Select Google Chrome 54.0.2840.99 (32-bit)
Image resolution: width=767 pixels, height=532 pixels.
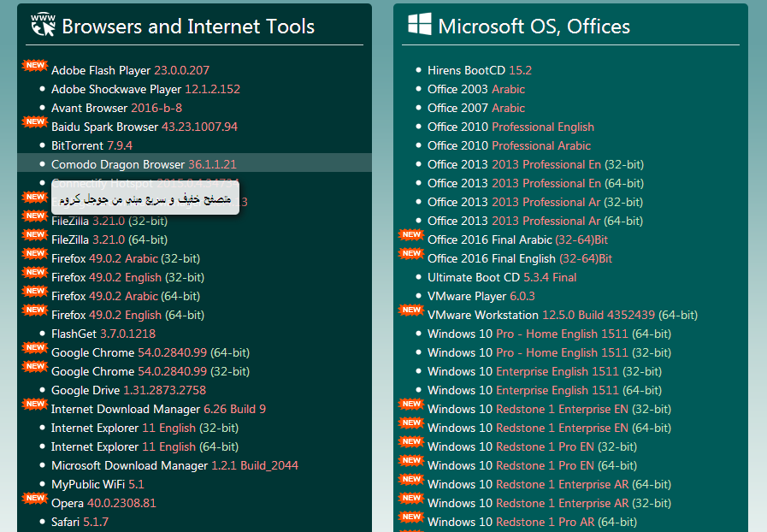[150, 371]
